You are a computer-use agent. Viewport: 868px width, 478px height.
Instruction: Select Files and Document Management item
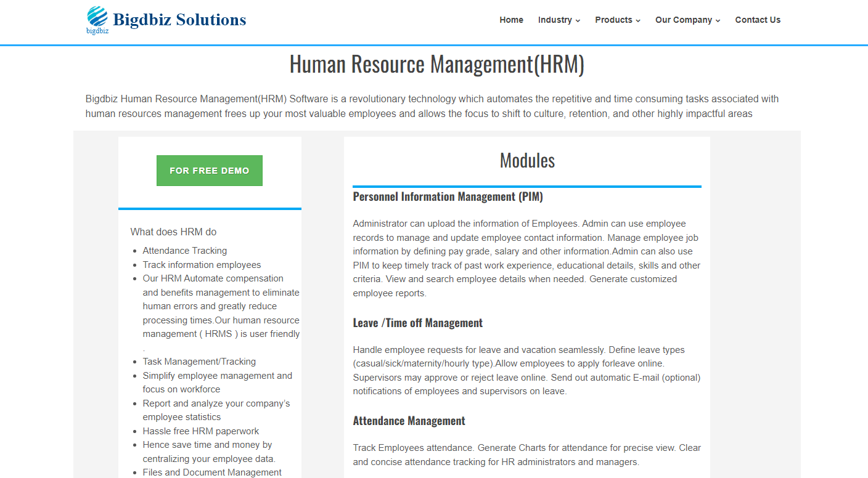(212, 472)
